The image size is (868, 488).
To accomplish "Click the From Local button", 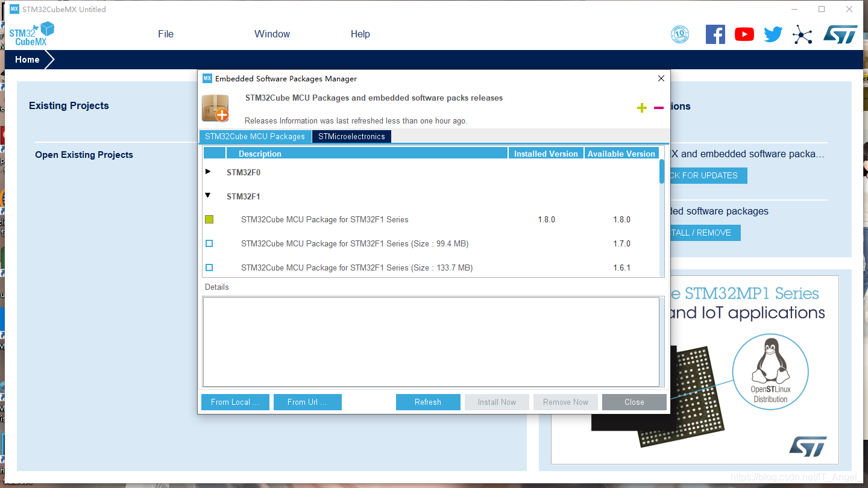I will coord(235,402).
